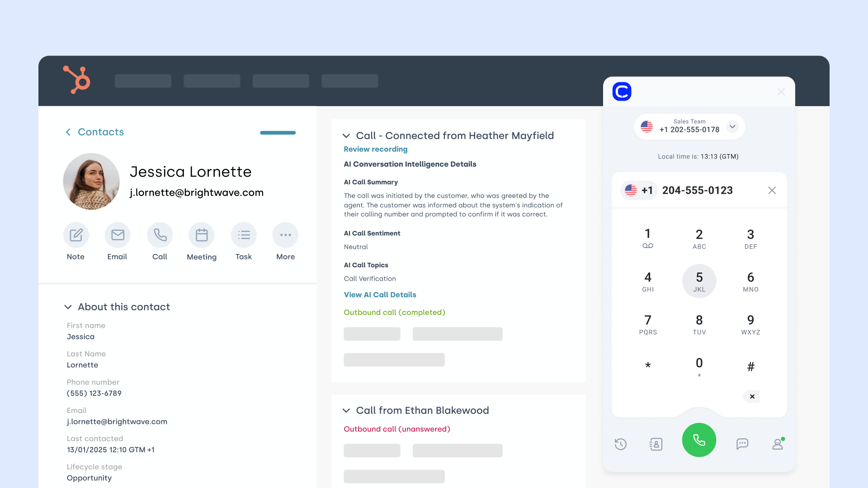Open the Email action icon
This screenshot has height=488, width=868.
[x=118, y=235]
